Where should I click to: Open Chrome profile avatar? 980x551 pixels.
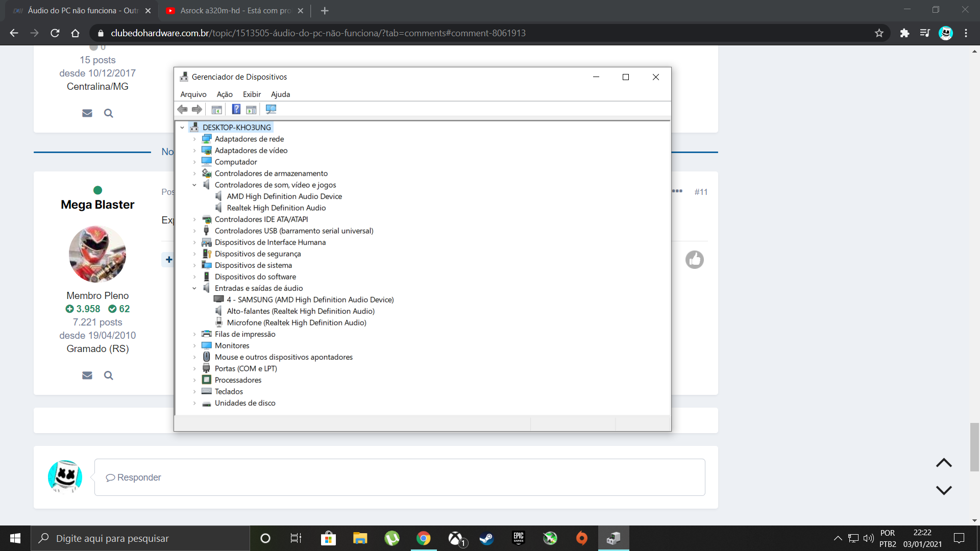click(946, 33)
